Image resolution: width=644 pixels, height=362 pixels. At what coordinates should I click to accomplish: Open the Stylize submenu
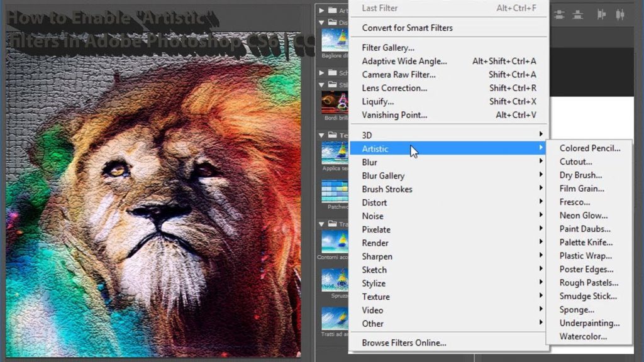point(448,283)
